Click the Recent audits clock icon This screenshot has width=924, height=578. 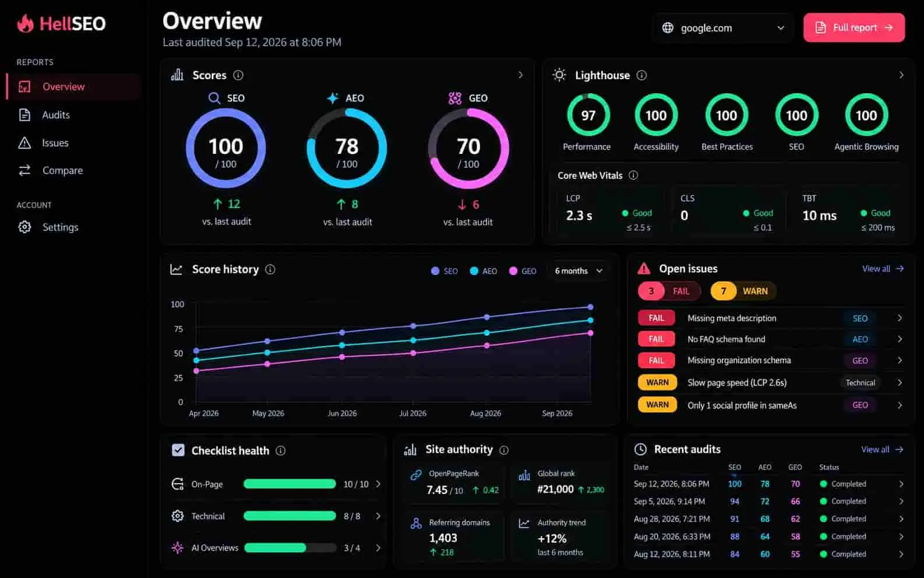(x=640, y=449)
